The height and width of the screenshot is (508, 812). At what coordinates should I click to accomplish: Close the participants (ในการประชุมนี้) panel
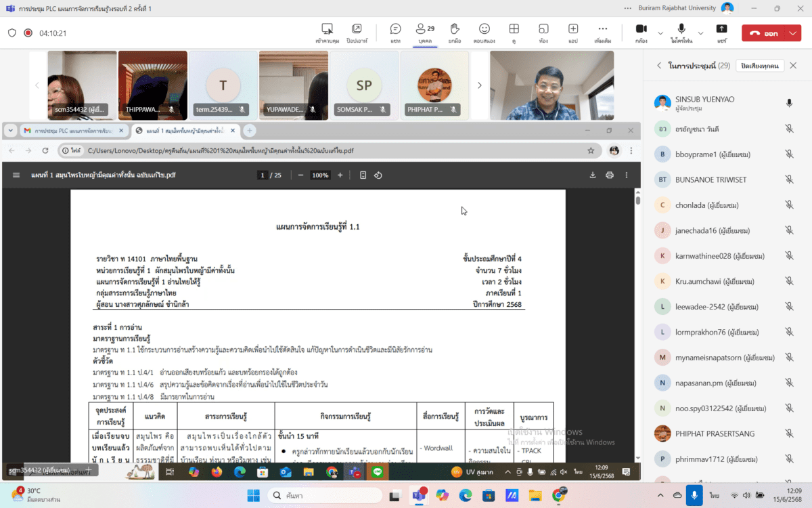point(793,66)
